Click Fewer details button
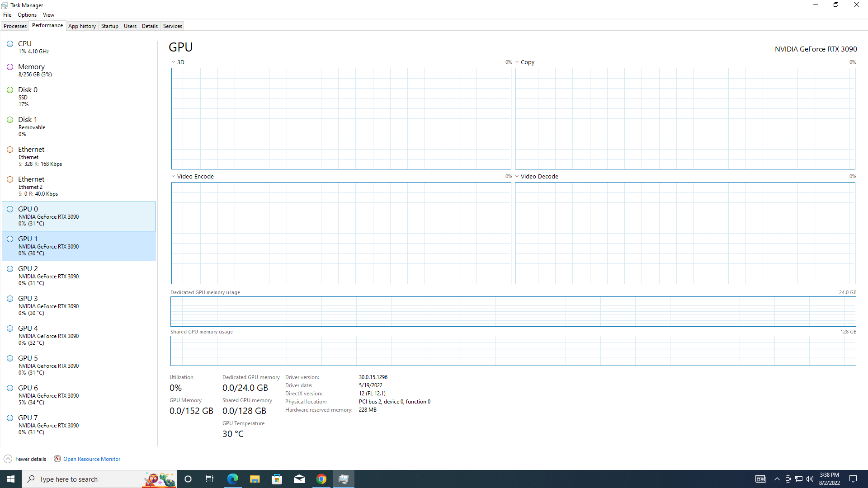 30,459
